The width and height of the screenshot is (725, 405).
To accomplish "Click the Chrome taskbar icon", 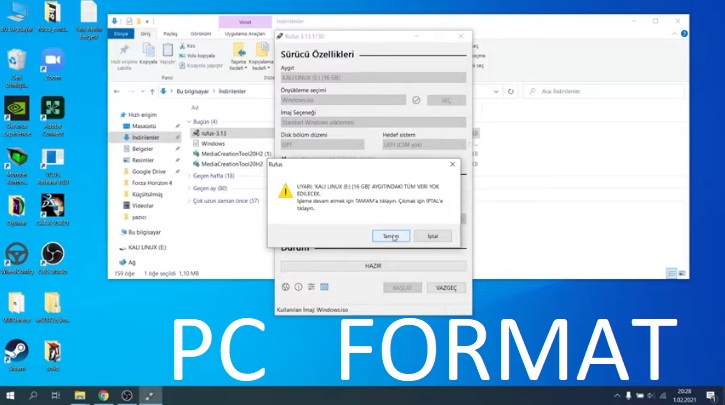I will tap(104, 395).
